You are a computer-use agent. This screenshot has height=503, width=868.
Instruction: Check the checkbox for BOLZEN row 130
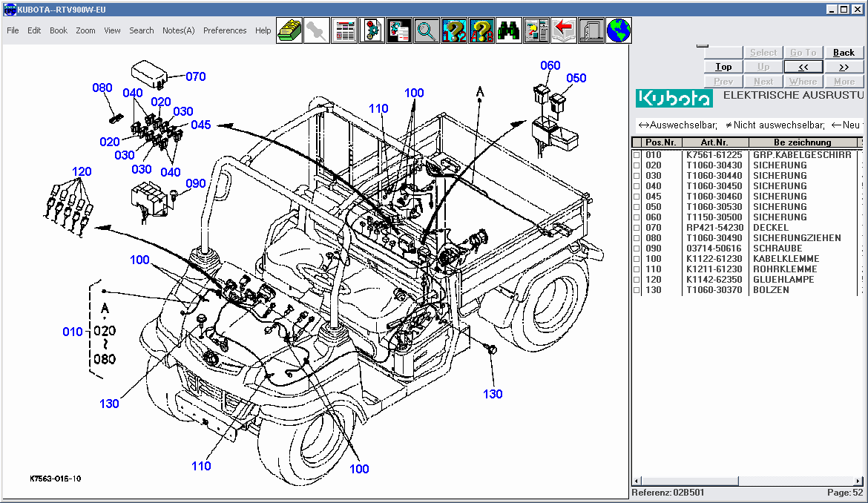pyautogui.click(x=637, y=289)
